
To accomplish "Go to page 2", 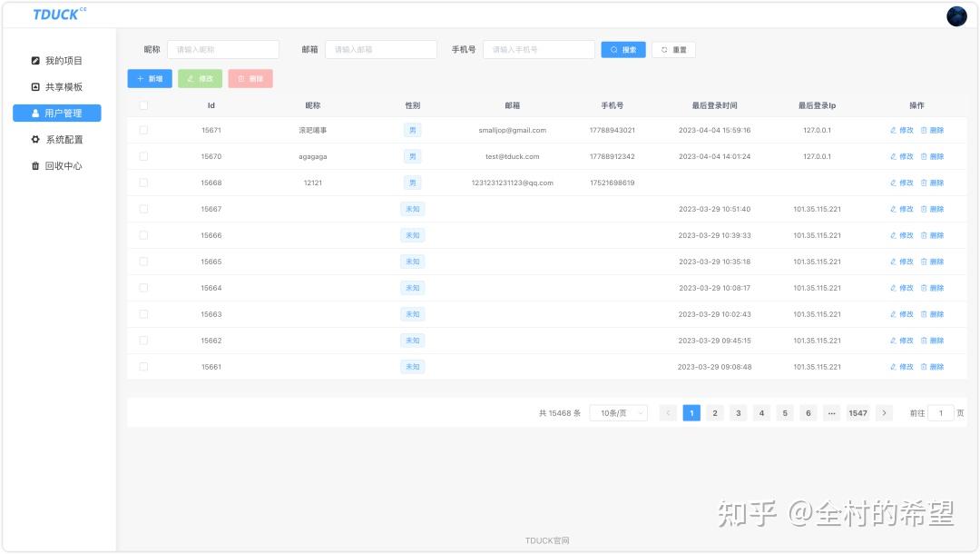I will [x=714, y=412].
